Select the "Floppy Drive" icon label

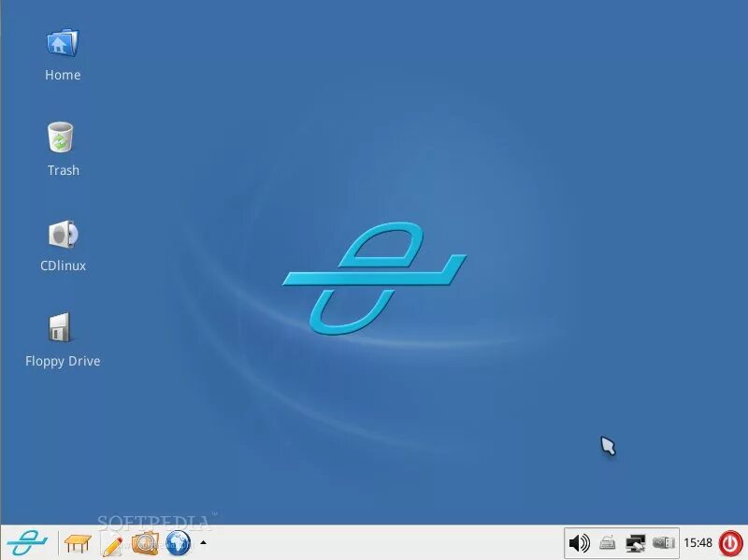pyautogui.click(x=63, y=362)
